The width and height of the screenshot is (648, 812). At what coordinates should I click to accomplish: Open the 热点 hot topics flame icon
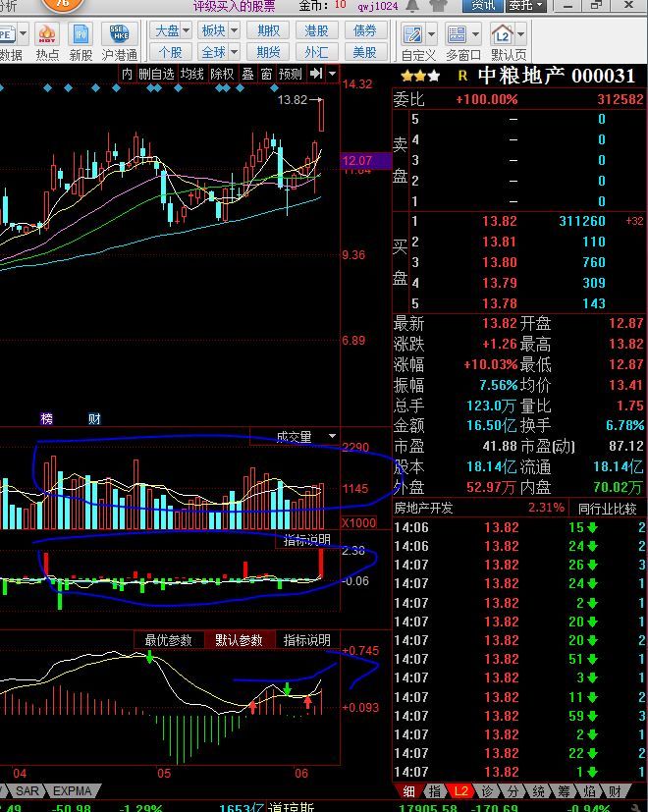(47, 40)
